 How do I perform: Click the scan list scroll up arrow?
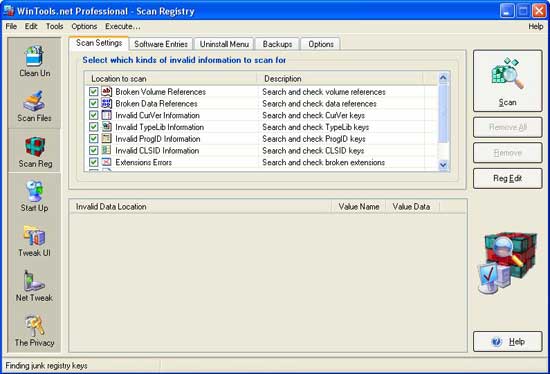[x=443, y=78]
